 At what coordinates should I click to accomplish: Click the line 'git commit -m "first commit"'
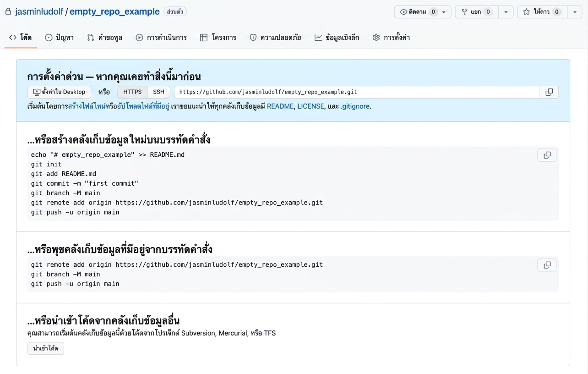(x=85, y=183)
